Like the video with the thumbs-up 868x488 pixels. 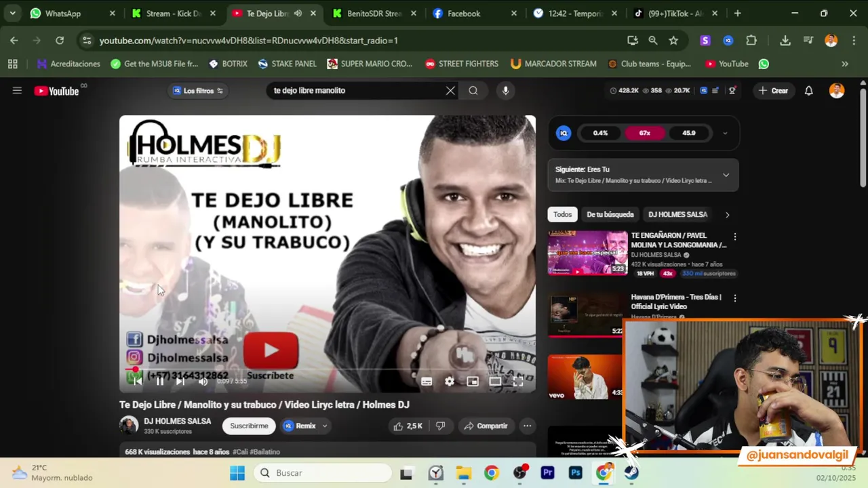(x=408, y=426)
